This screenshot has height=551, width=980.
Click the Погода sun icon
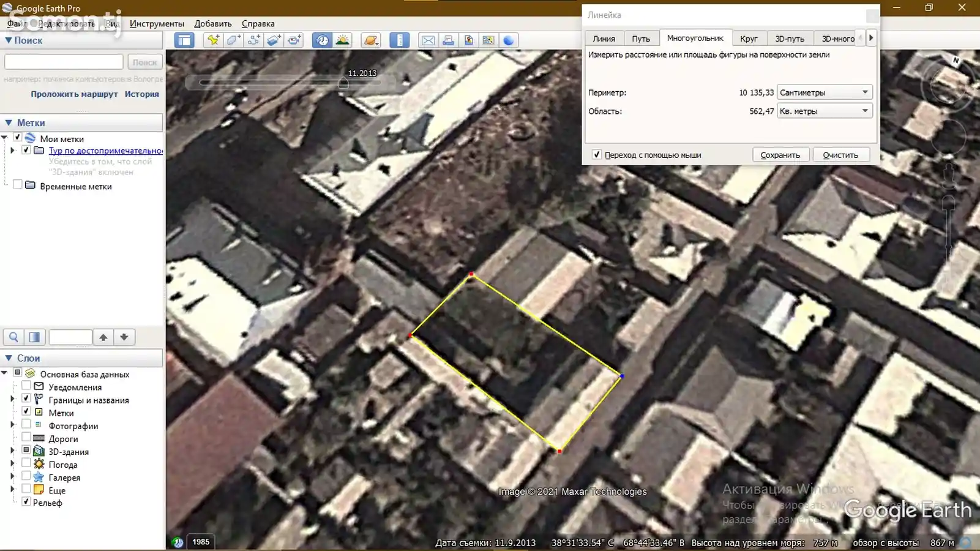coord(39,464)
